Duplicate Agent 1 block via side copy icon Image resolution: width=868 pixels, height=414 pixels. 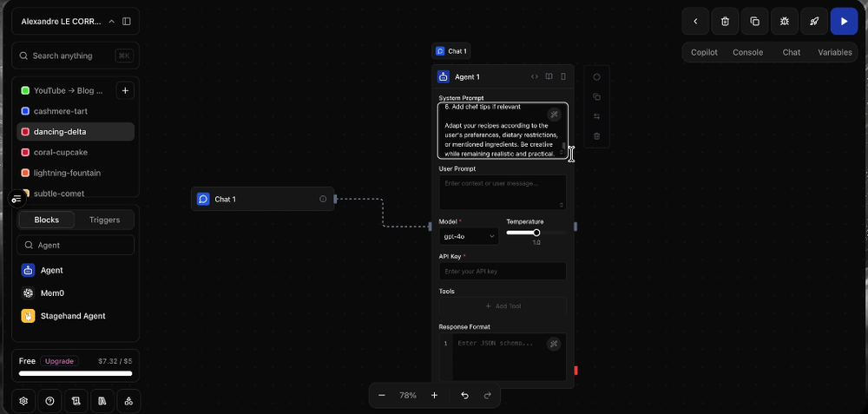[x=597, y=97]
